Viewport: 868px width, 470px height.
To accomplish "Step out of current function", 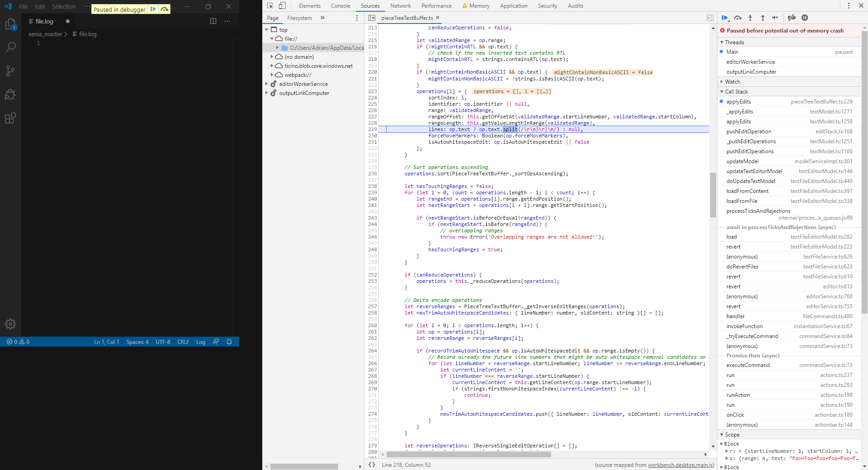I will click(763, 18).
